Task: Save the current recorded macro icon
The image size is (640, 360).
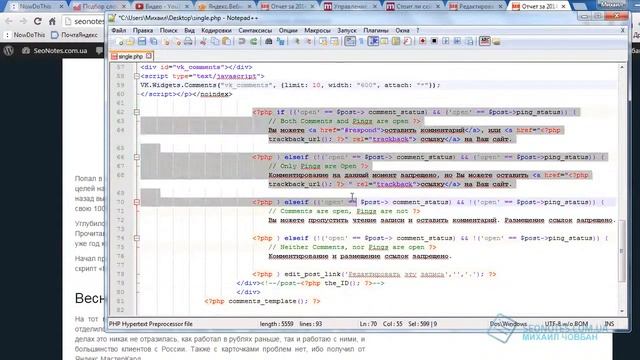Action: pyautogui.click(x=469, y=42)
